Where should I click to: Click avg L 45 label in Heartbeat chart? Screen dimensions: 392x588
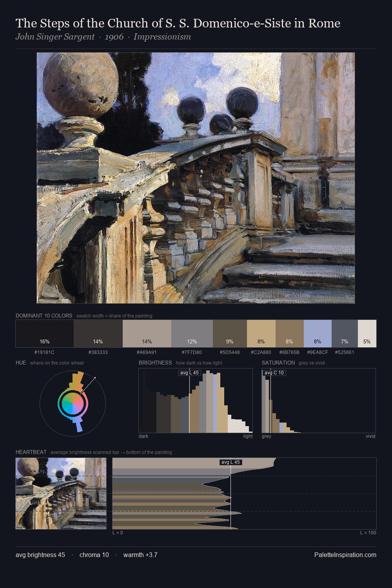[x=230, y=462]
